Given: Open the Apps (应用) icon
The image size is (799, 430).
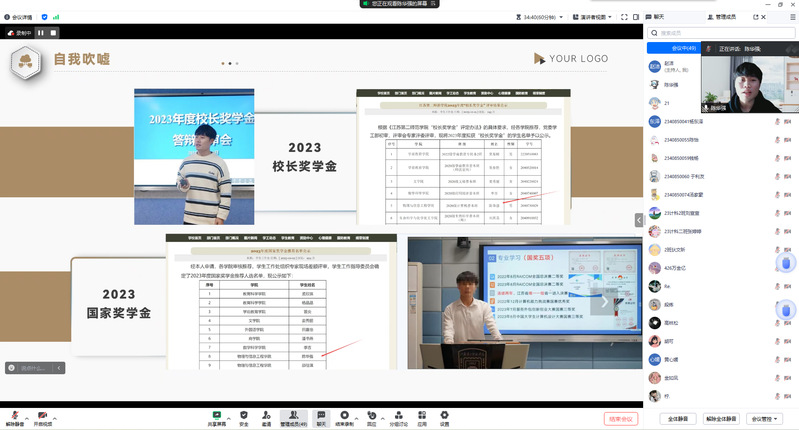Looking at the screenshot, I should [422, 415].
